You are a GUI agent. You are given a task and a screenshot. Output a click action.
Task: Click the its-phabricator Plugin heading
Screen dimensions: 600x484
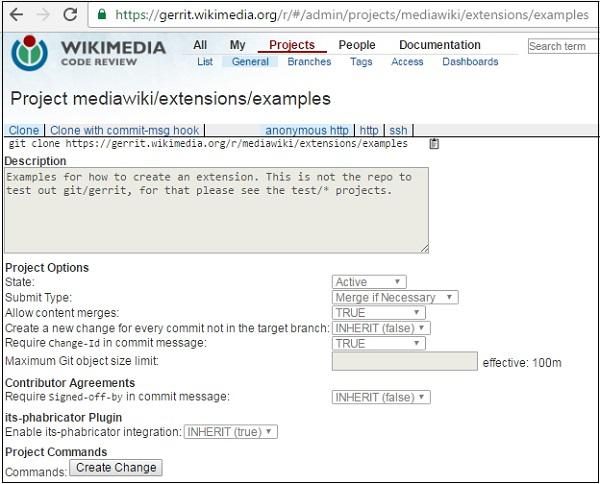(x=64, y=417)
